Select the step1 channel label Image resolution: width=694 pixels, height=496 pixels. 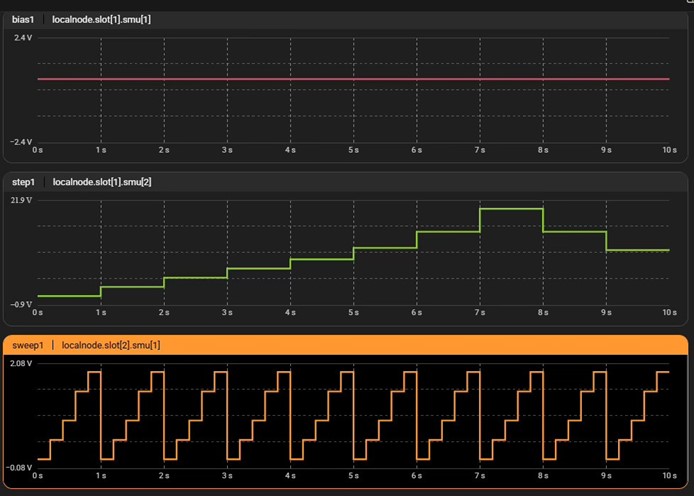(24, 182)
